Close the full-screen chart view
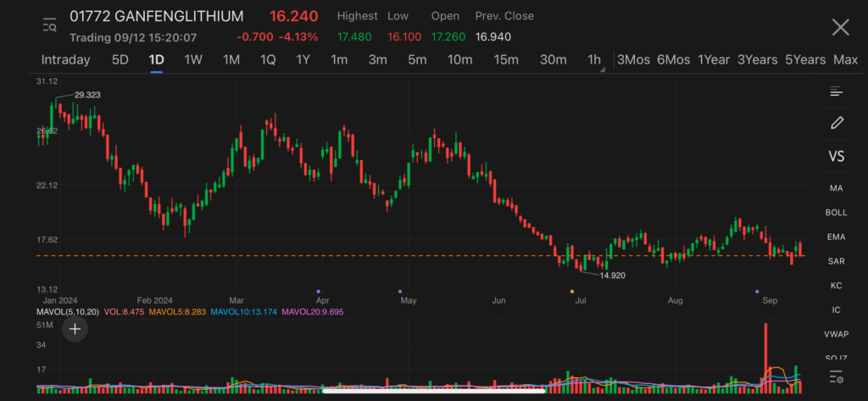 point(840,27)
